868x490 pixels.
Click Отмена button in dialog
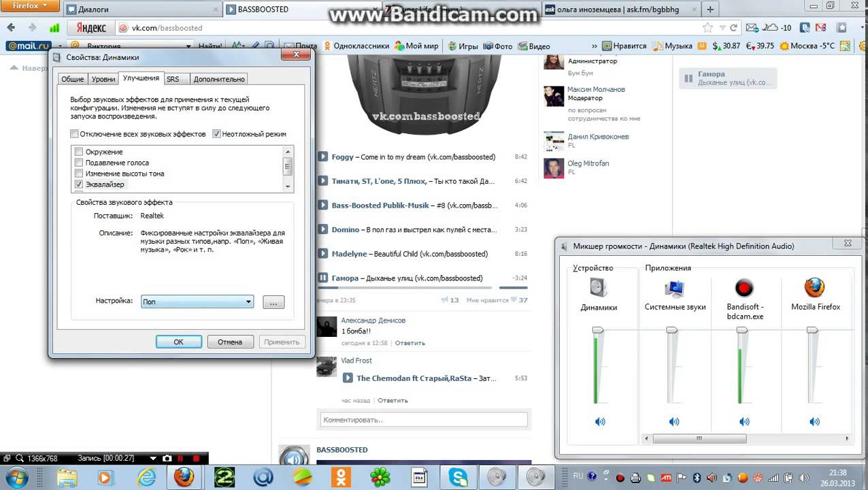tap(230, 342)
